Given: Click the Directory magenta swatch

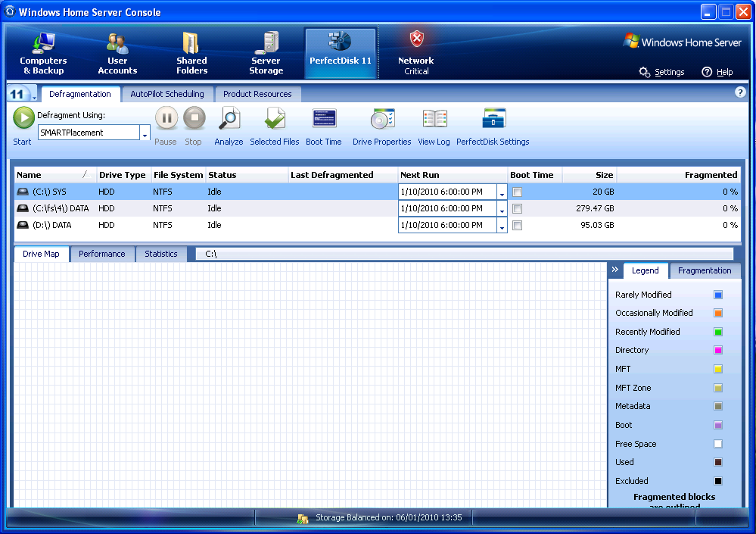Looking at the screenshot, I should pos(718,350).
